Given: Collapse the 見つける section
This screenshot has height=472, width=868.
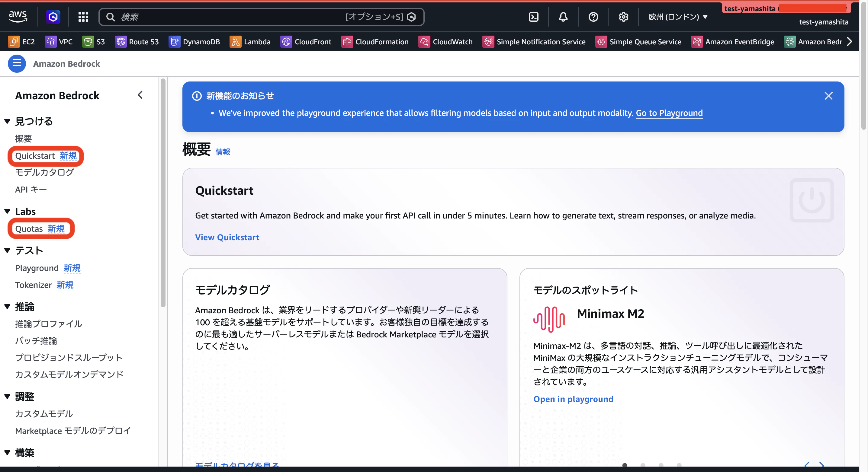Looking at the screenshot, I should [7, 121].
